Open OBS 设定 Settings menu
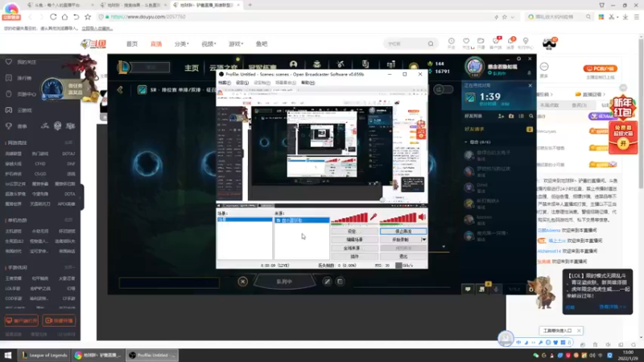The image size is (644, 362). coord(242,83)
